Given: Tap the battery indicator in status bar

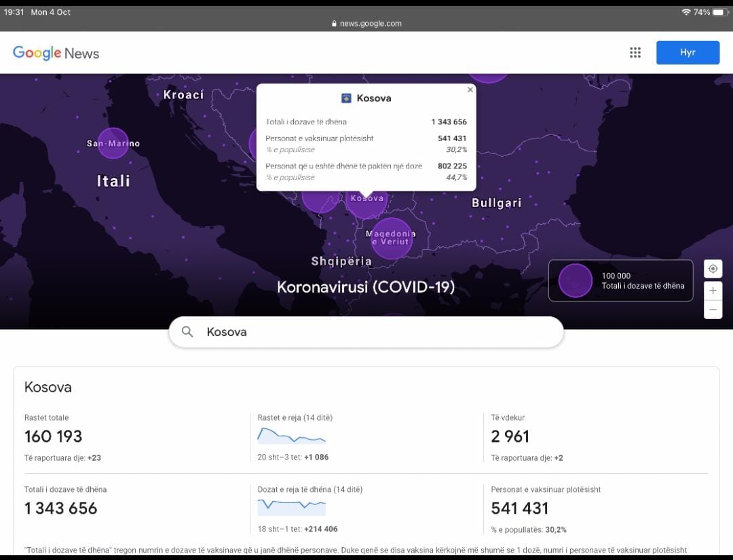Looking at the screenshot, I should point(719,12).
